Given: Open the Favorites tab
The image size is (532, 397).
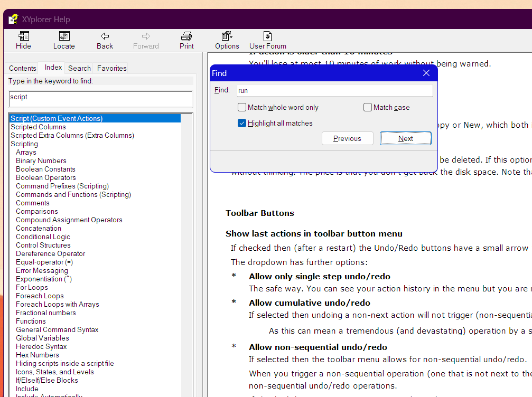Looking at the screenshot, I should tap(111, 68).
